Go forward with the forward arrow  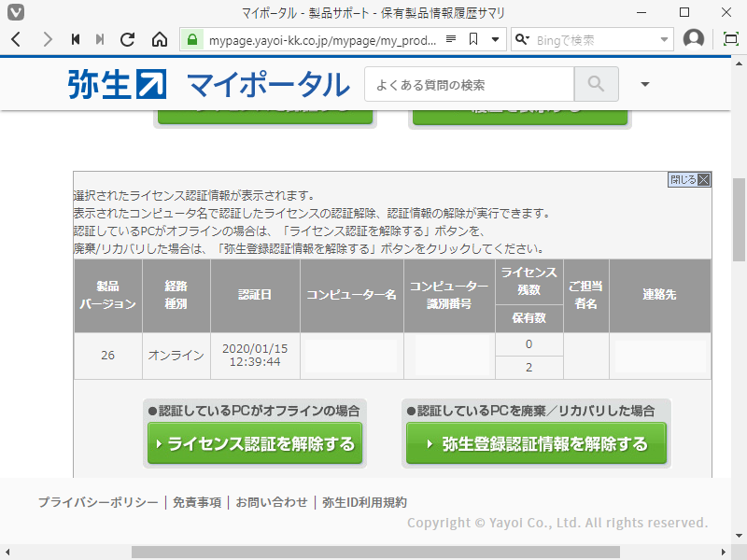(x=48, y=39)
